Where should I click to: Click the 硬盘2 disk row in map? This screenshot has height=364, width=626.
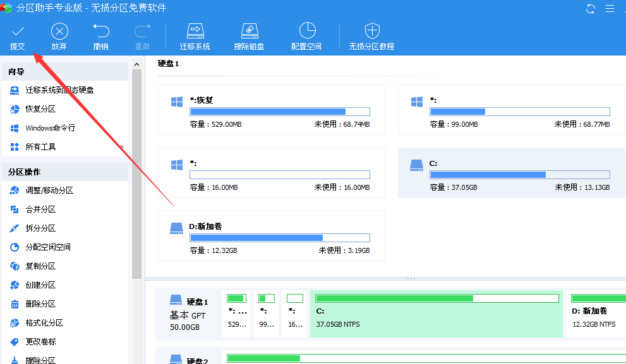point(391,356)
